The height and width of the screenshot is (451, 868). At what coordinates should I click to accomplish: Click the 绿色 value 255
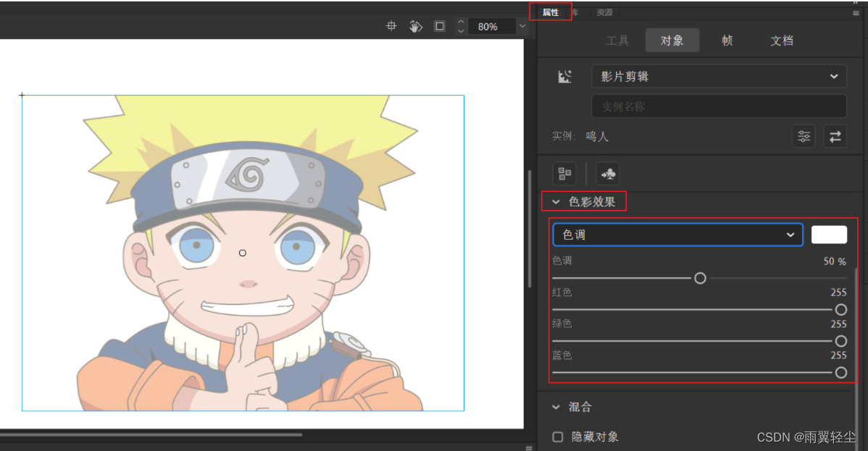(839, 324)
